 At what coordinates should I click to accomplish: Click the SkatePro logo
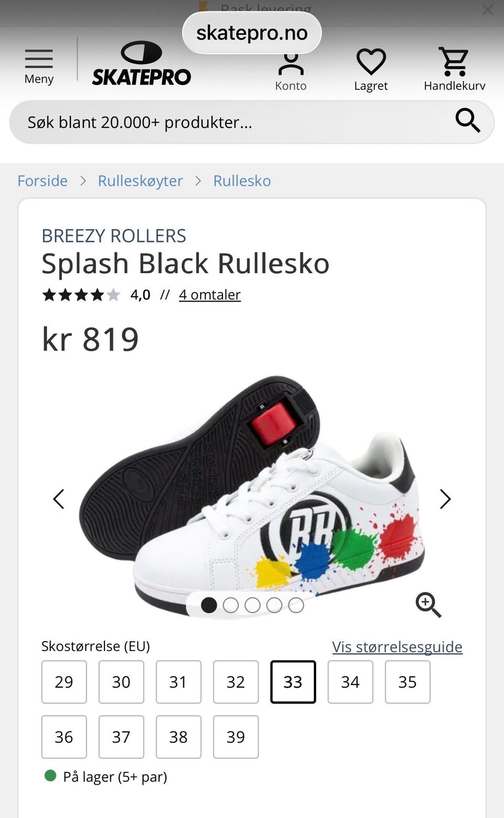pos(141,64)
